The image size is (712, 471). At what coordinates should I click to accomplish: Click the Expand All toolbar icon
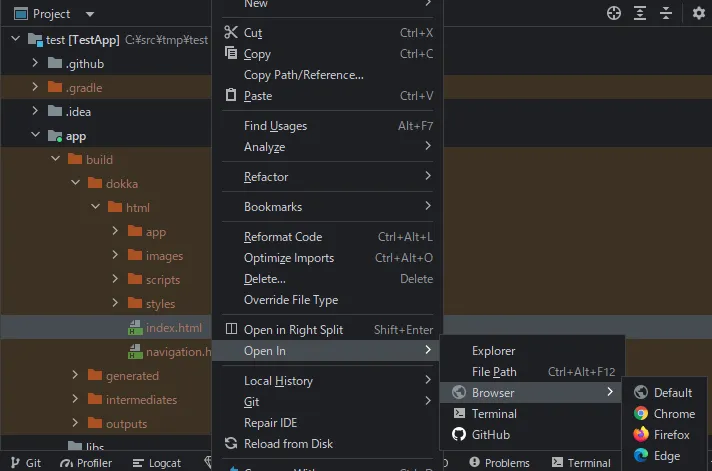[x=640, y=14]
